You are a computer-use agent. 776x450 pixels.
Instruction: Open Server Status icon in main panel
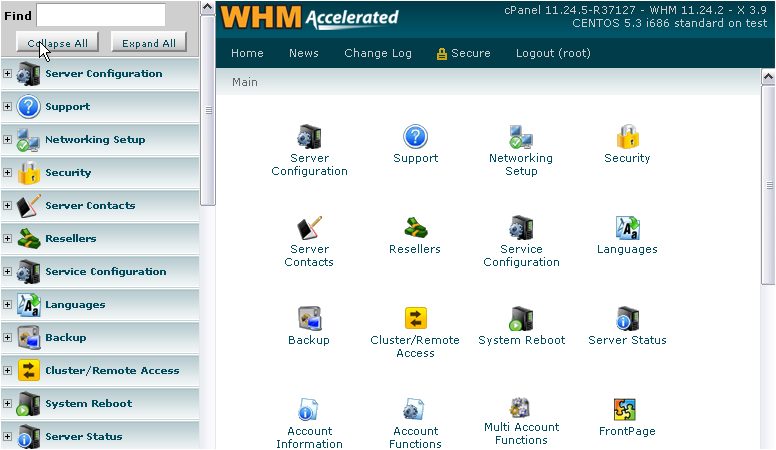pos(628,318)
